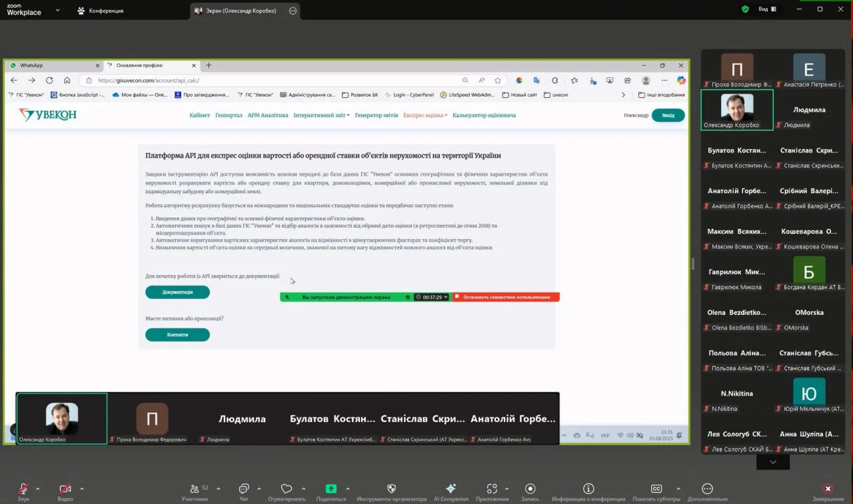The height and width of the screenshot is (504, 853).
Task: Open Информация о конференции info icon
Action: 588,489
